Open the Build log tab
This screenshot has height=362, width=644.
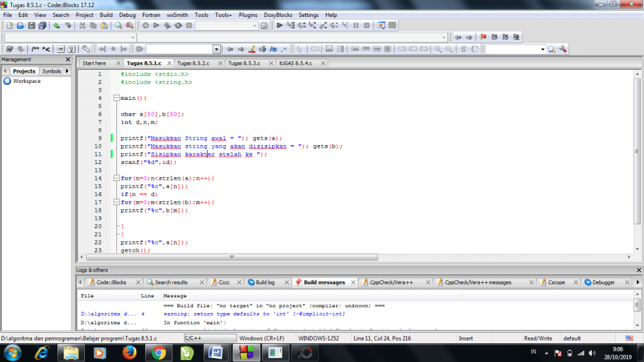(265, 282)
